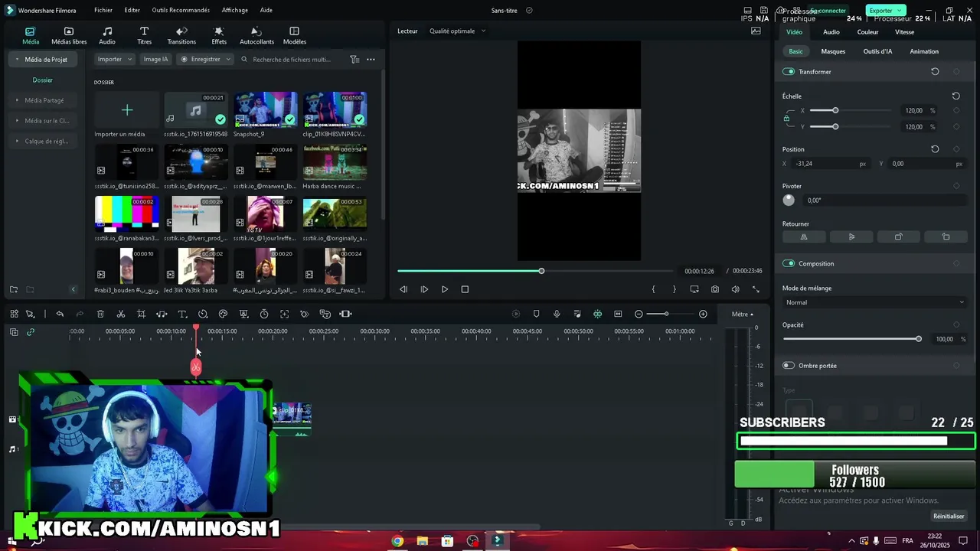Switch to the Animation sub-tab
The width and height of the screenshot is (980, 551).
[924, 51]
